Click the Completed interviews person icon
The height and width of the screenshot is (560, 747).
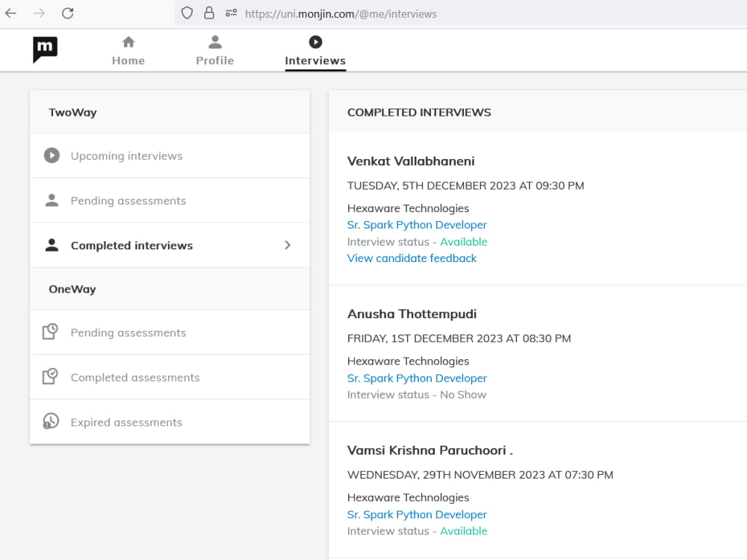52,245
